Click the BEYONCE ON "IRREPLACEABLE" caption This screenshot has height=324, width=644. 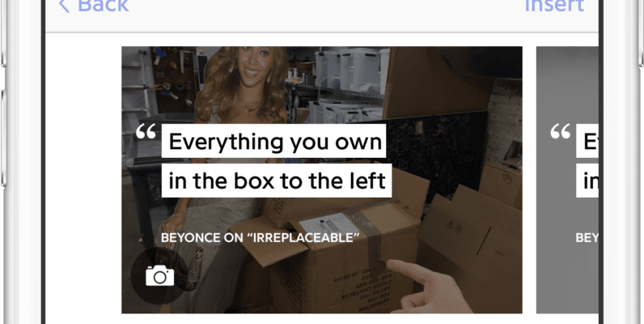[261, 237]
